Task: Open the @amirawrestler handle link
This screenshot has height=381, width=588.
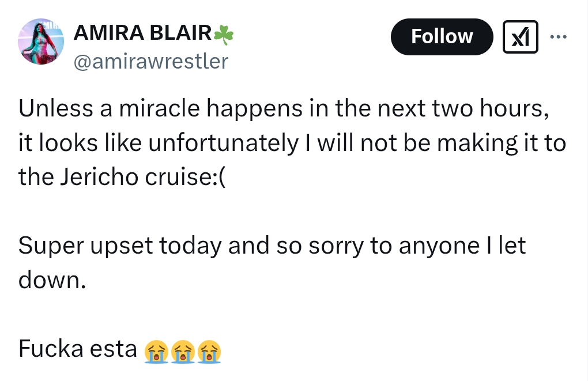Action: [150, 61]
